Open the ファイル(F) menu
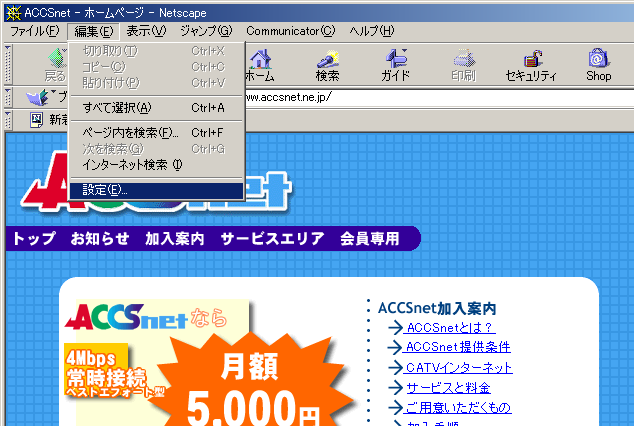The height and width of the screenshot is (426, 634). tap(34, 31)
